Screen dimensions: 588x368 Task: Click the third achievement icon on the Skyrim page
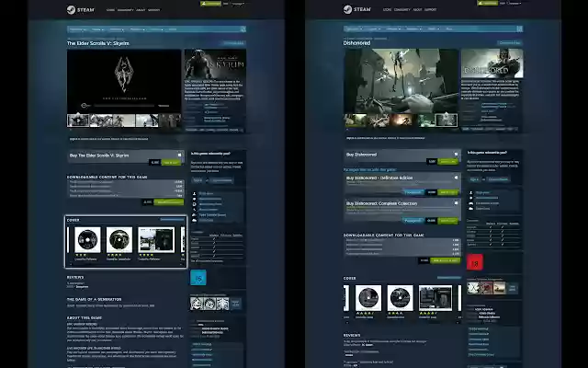(222, 303)
